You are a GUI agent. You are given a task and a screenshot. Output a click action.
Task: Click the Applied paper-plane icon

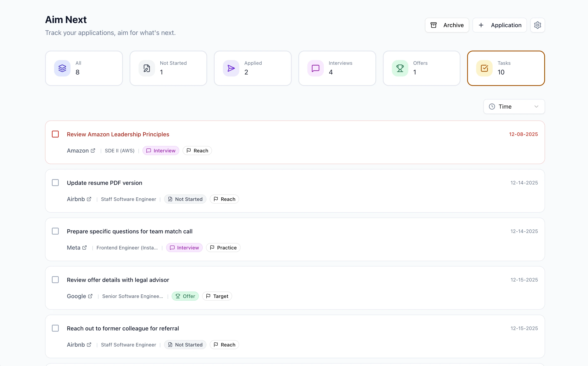[231, 68]
